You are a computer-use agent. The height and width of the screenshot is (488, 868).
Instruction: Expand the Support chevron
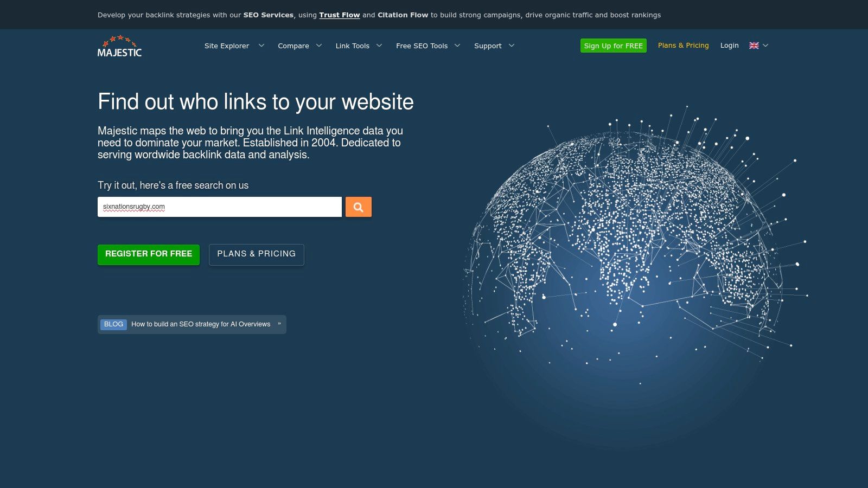[512, 46]
